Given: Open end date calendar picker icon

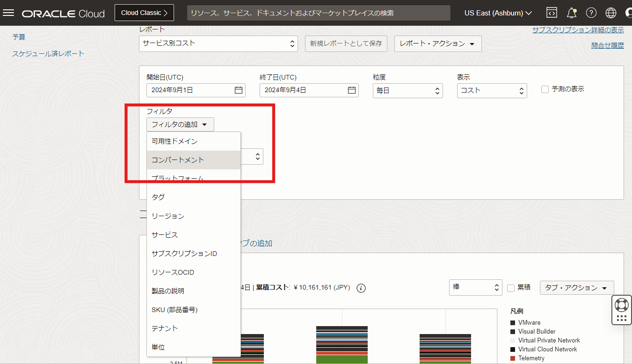Looking at the screenshot, I should coord(352,90).
